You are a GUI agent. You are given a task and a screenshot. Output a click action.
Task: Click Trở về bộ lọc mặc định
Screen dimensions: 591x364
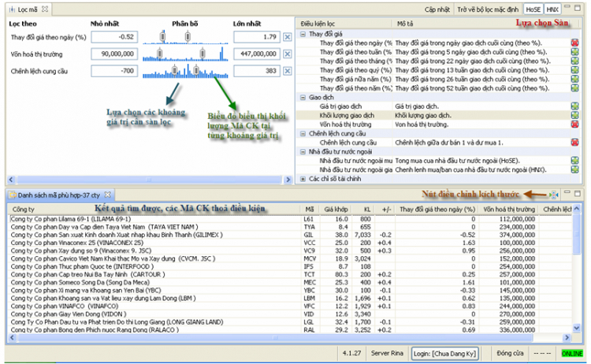pos(488,9)
